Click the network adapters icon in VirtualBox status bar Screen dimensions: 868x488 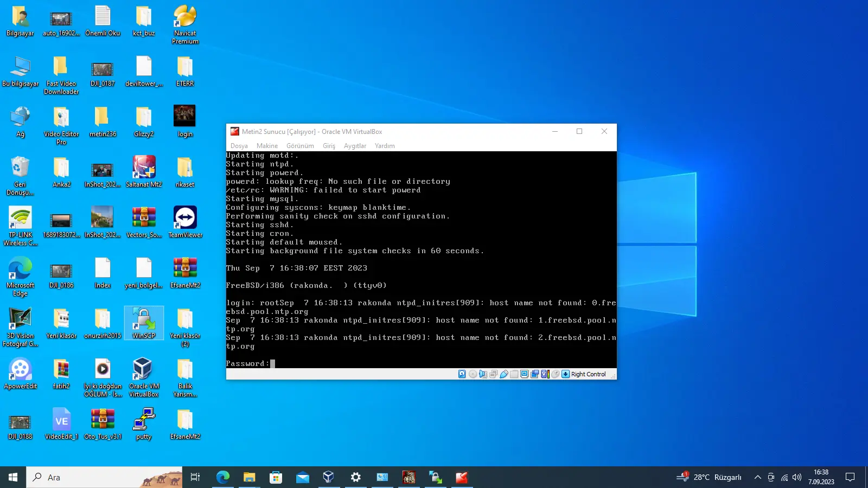click(x=493, y=374)
